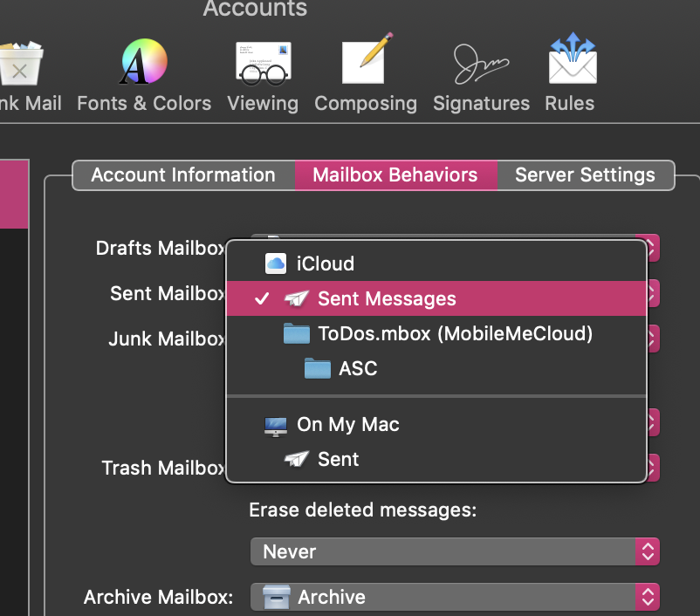
Task: Click the iCloud icon in the dropdown
Action: [276, 263]
